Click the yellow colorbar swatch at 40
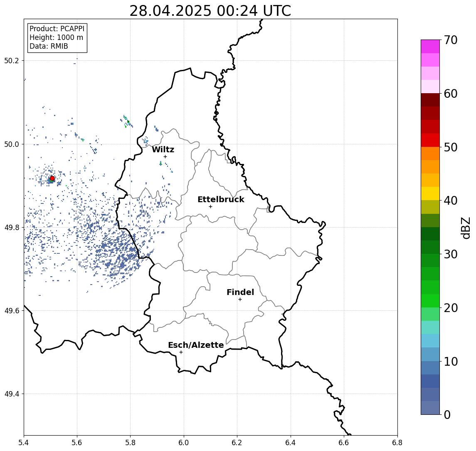Viewport: 476px width, 451px height. 430,194
